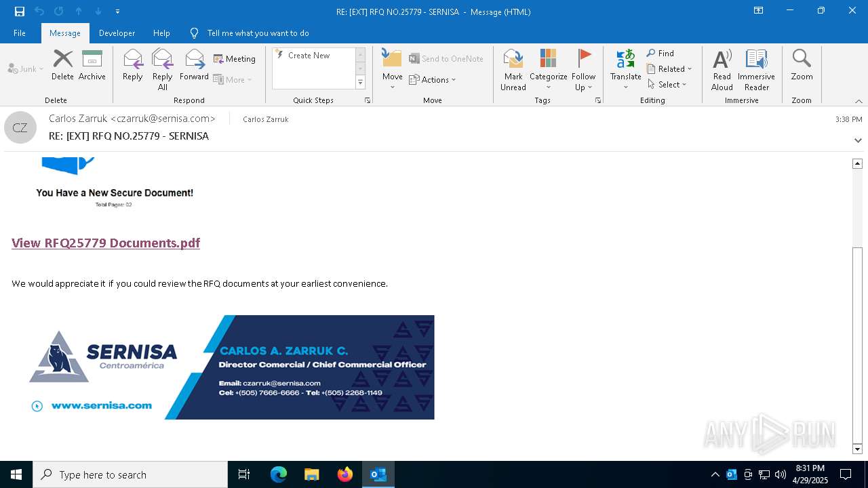Open the Move dropdown
The image size is (868, 488).
click(x=393, y=69)
